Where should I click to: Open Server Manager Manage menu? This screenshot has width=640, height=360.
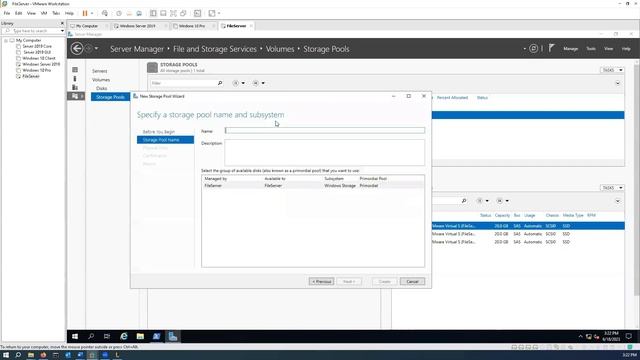(571, 49)
